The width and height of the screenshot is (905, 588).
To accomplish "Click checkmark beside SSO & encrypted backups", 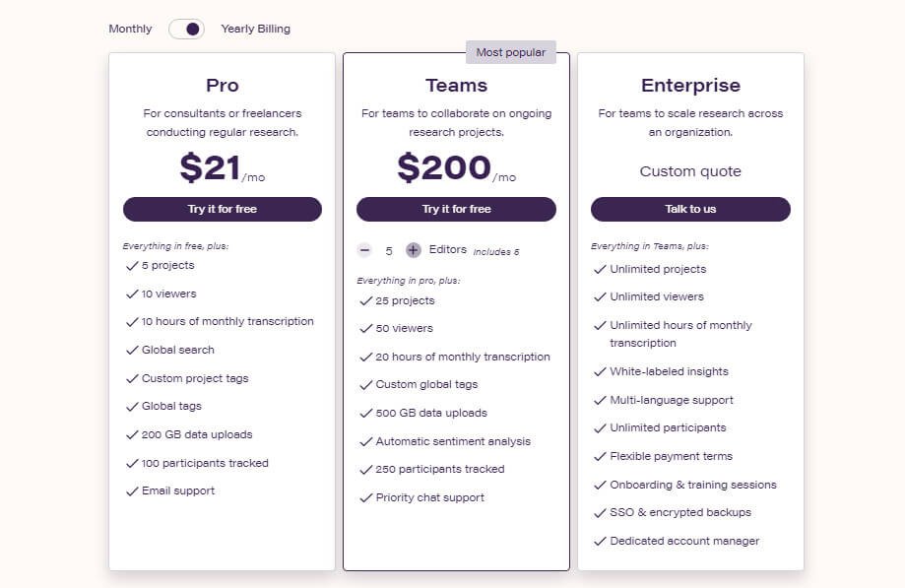I will click(x=601, y=513).
